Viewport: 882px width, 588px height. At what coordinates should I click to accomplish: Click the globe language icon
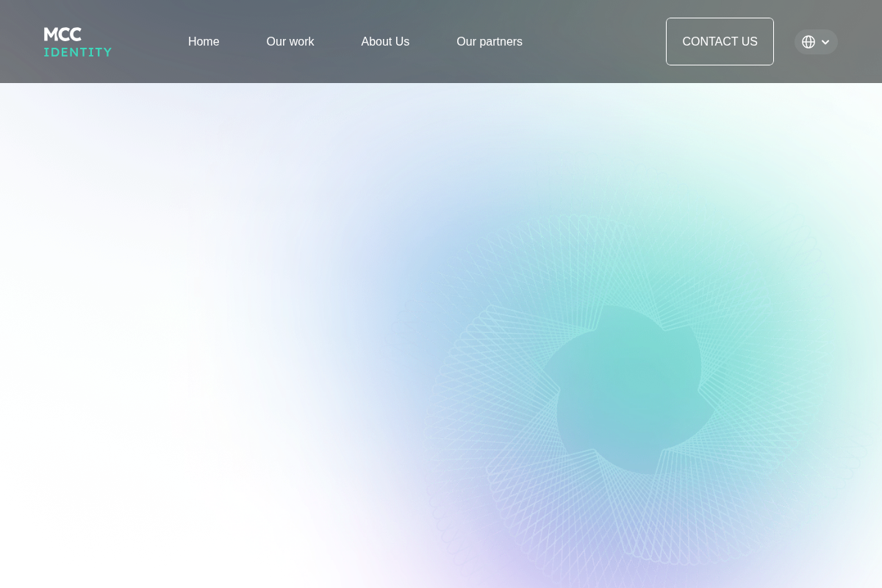808,42
